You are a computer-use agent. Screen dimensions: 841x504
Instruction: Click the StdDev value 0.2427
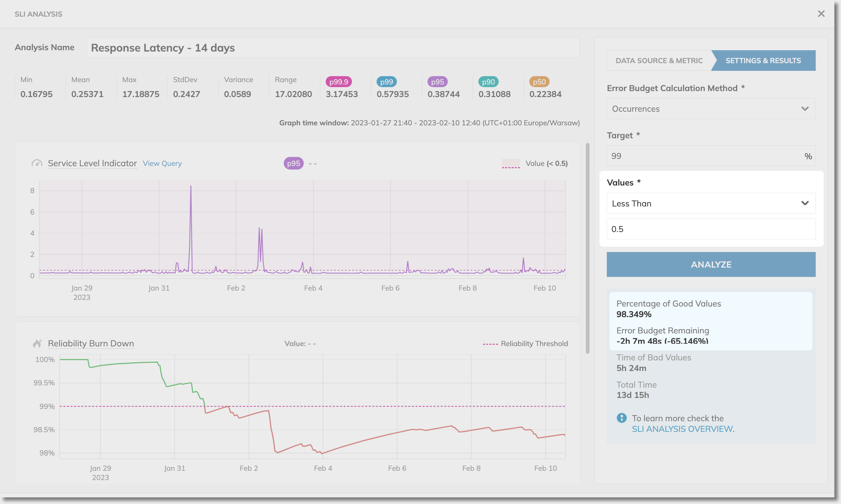(187, 94)
